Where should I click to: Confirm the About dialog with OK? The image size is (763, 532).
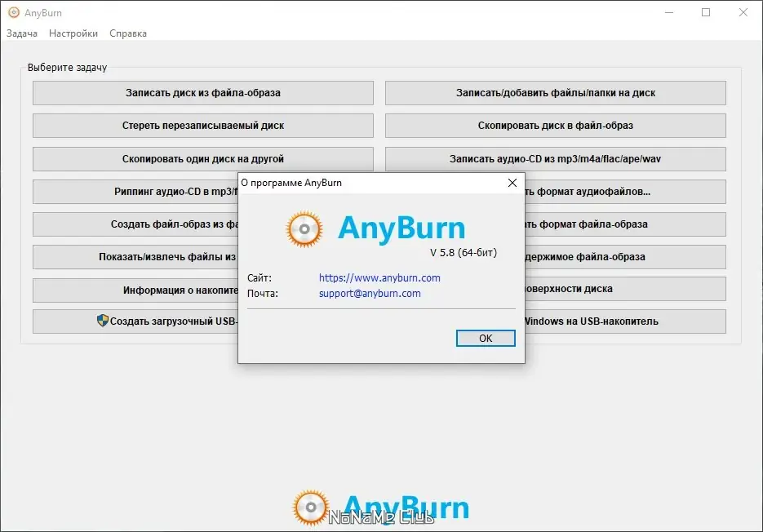(x=486, y=339)
